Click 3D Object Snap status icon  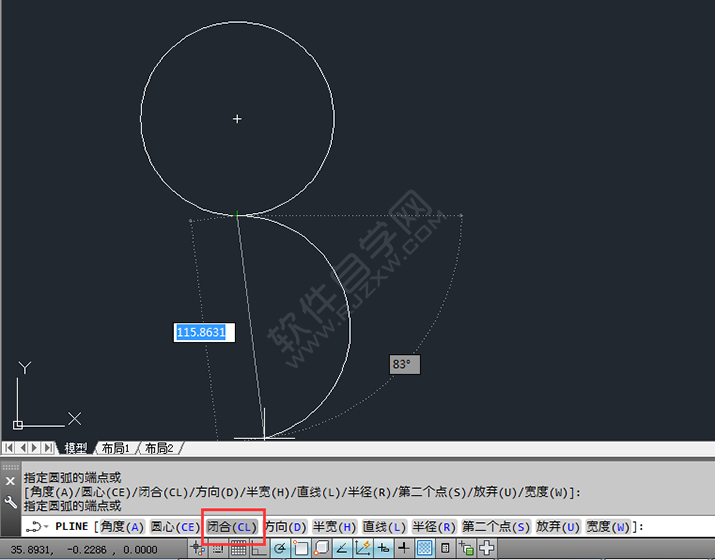321,548
